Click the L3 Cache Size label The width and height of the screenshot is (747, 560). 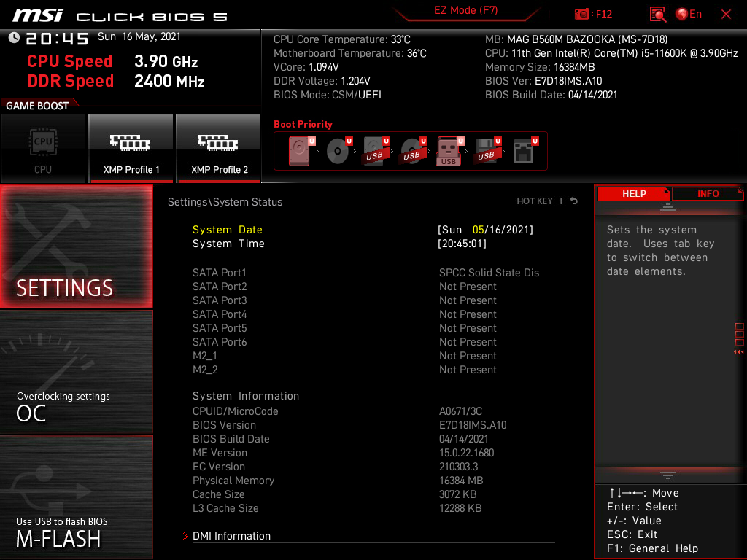[225, 507]
